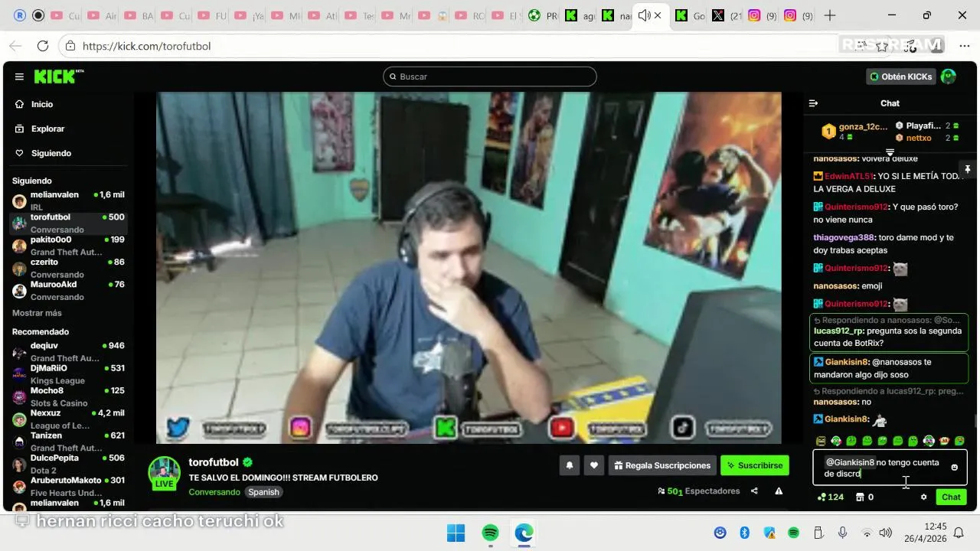Click the report warning icon
This screenshot has height=551, width=980.
pyautogui.click(x=779, y=491)
